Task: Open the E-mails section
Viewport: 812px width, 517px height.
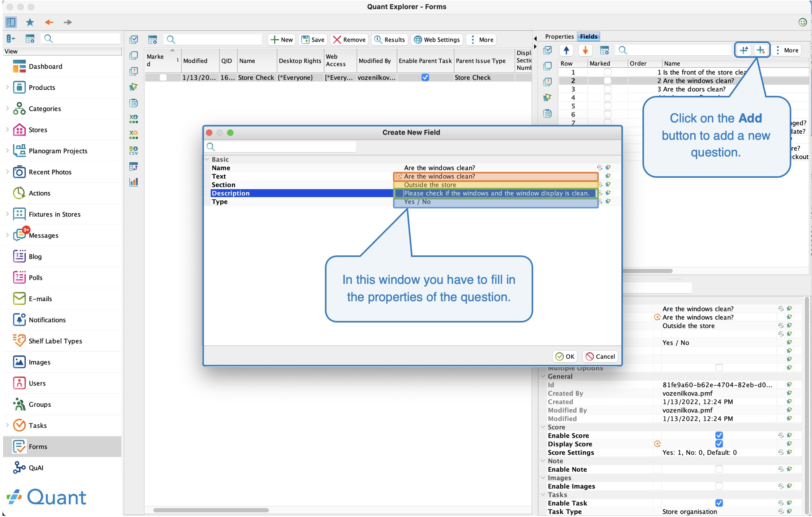Action: click(40, 299)
